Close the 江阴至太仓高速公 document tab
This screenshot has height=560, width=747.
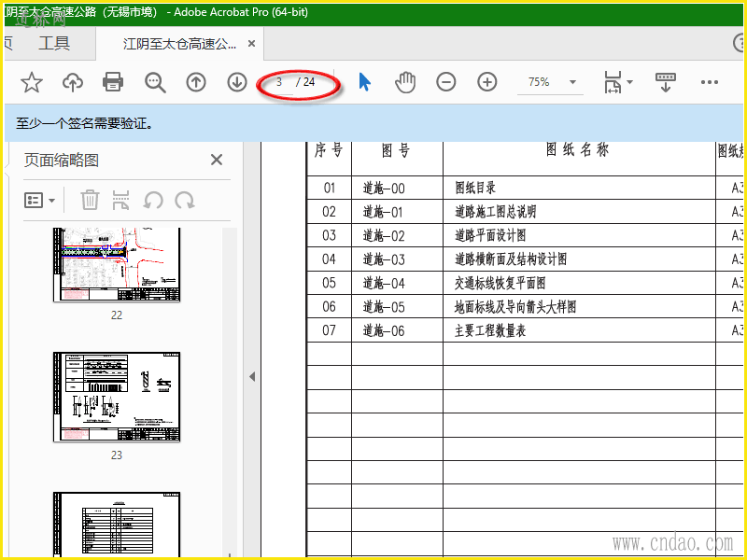pyautogui.click(x=251, y=44)
